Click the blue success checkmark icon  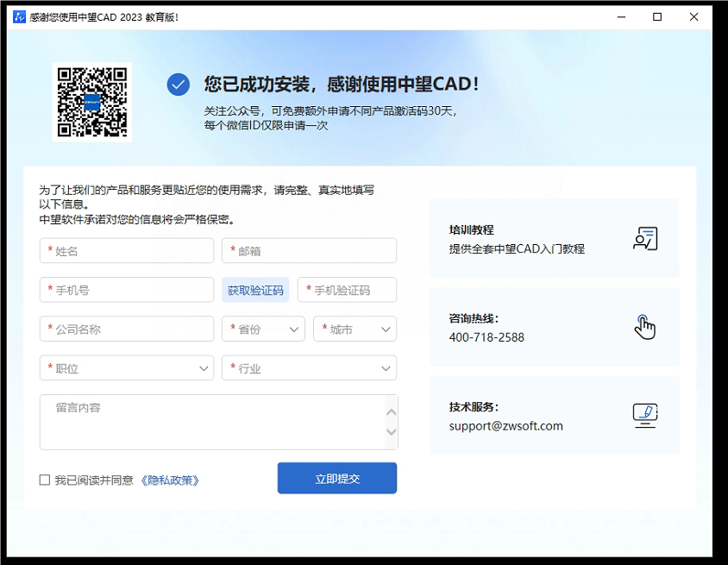tap(179, 85)
